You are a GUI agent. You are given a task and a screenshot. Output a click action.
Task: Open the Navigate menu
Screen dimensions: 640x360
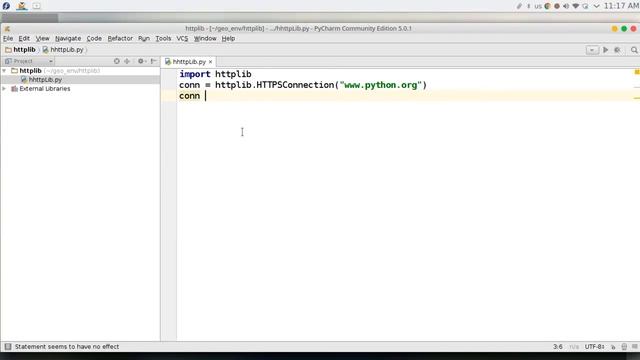(68, 38)
